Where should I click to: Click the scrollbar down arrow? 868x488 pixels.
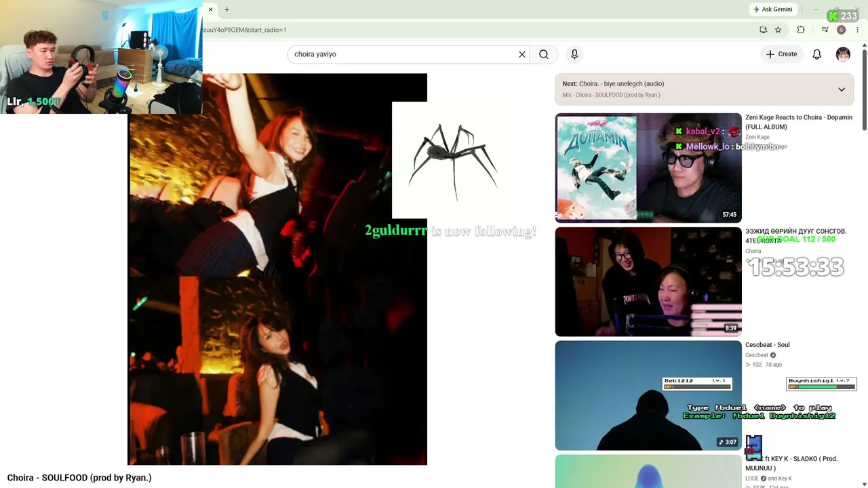864,484
